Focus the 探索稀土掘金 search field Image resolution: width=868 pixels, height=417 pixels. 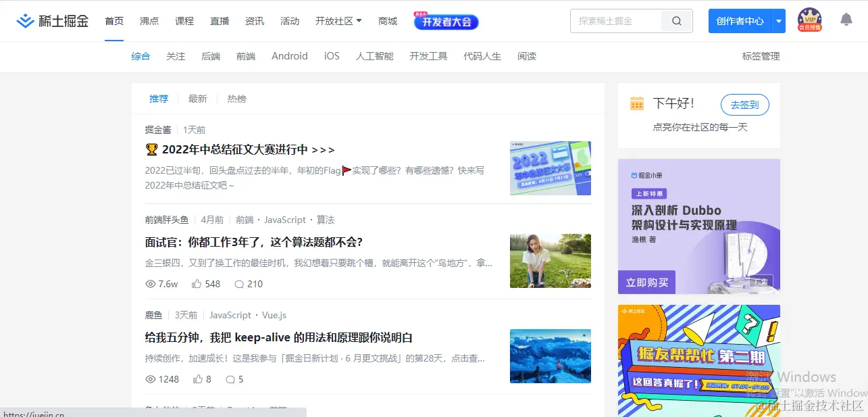[616, 21]
